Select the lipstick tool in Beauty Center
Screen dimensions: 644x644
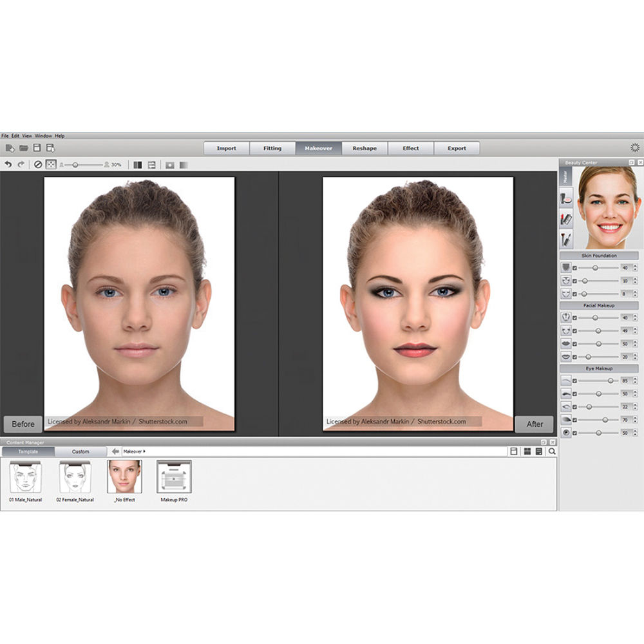(x=567, y=218)
